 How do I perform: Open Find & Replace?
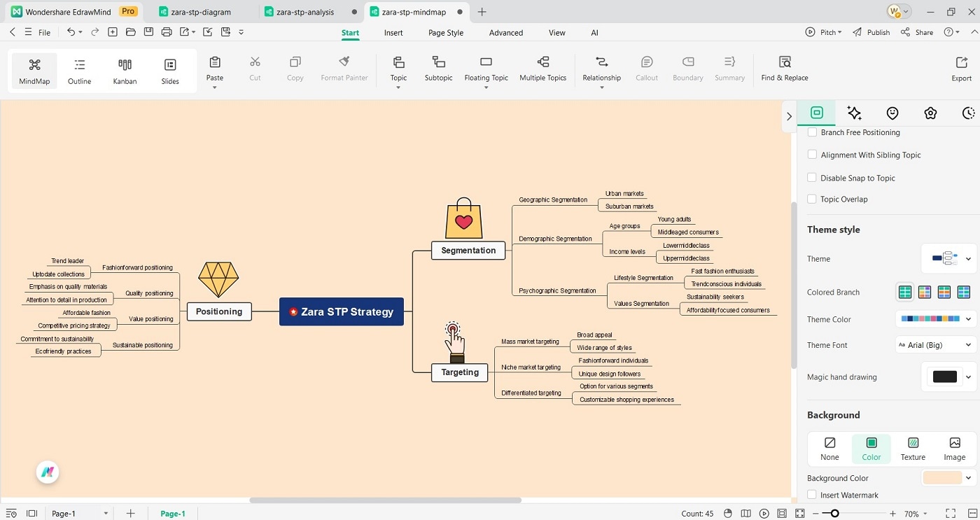pos(785,69)
